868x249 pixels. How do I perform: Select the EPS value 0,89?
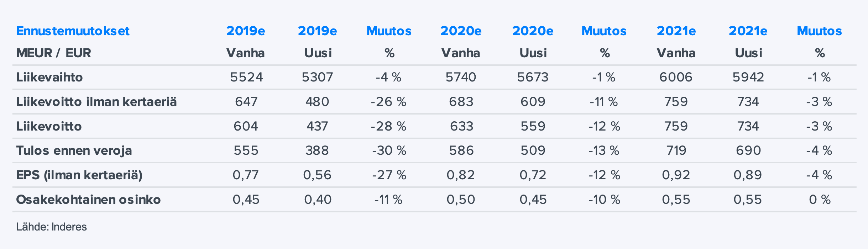click(x=748, y=175)
